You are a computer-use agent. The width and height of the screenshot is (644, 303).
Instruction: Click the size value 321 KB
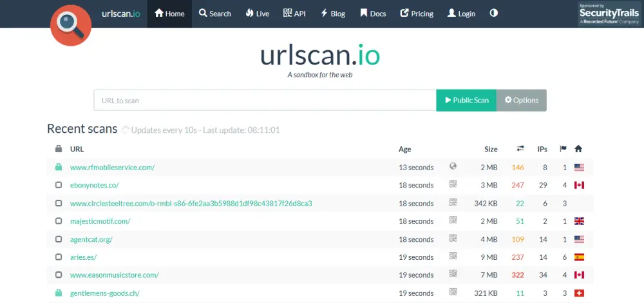coord(486,293)
